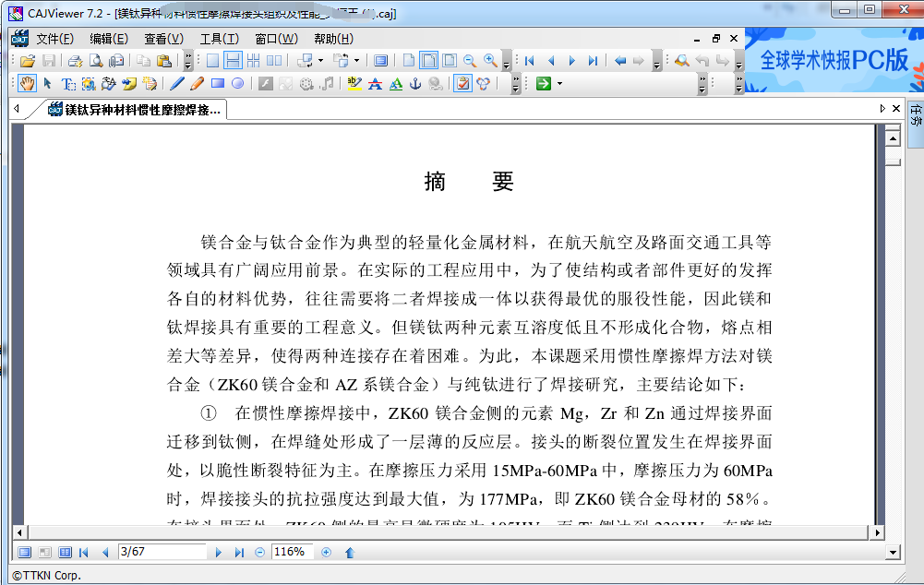Screen dimensions: 924x585
Task: Select the Hand pan tool
Action: tap(27, 84)
